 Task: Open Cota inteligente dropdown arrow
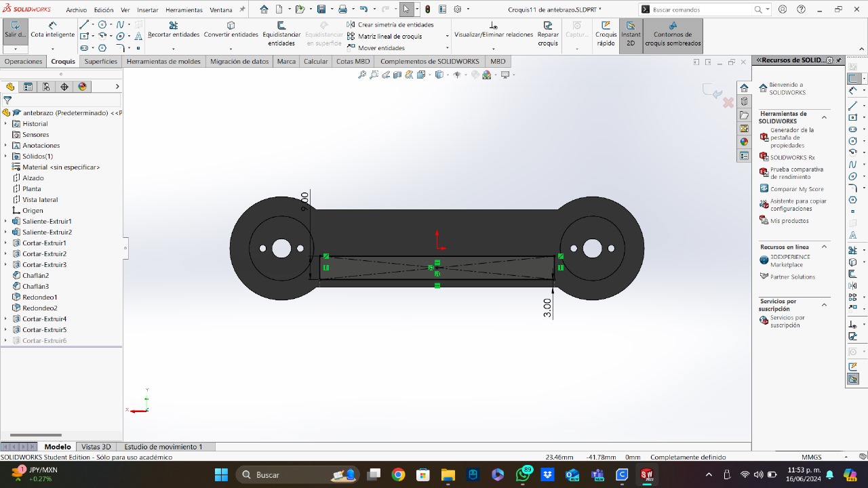[53, 49]
